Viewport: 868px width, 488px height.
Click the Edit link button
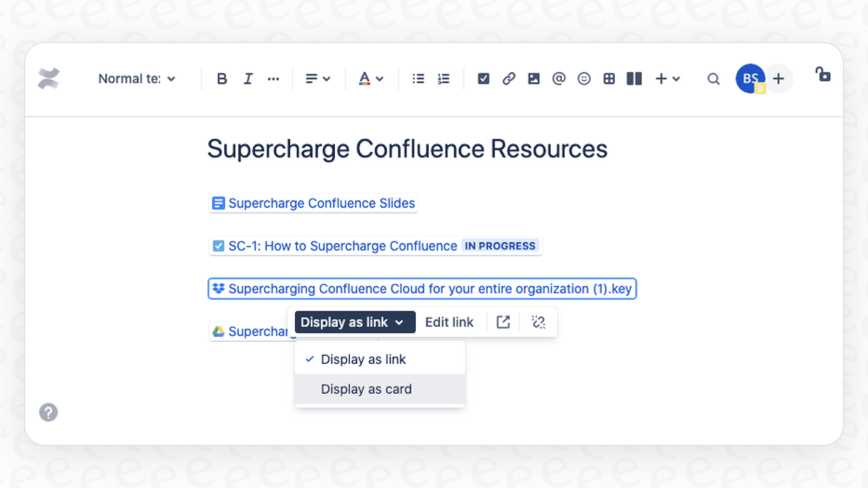click(449, 322)
